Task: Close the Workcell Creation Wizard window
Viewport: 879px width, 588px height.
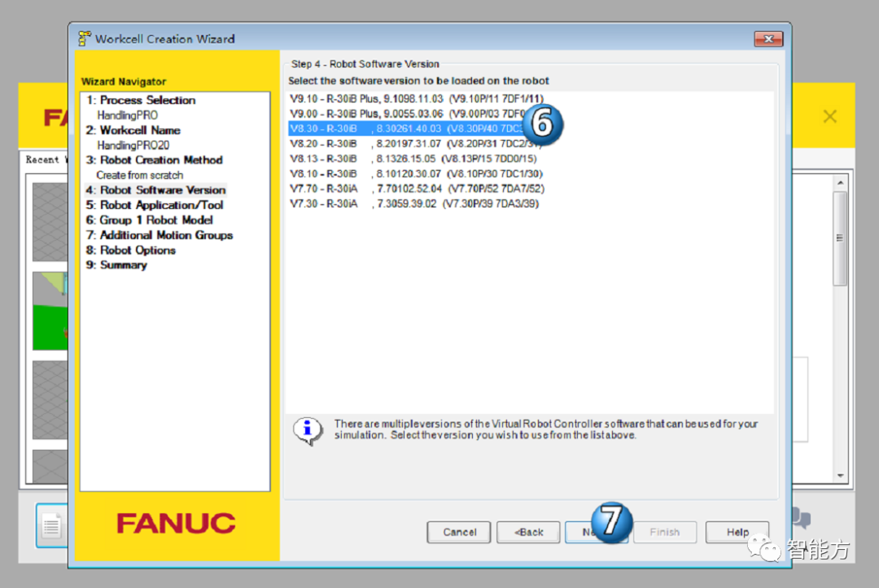Action: [x=768, y=39]
